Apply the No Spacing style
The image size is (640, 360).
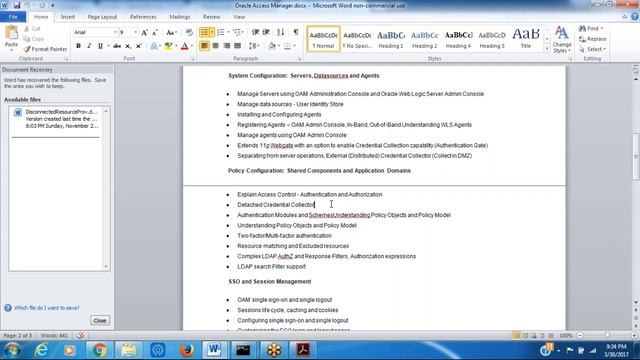(x=357, y=39)
